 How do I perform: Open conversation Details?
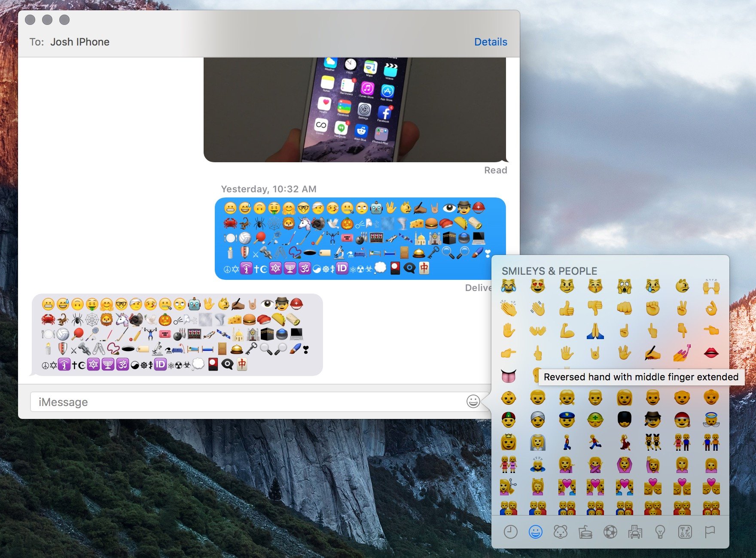[491, 42]
